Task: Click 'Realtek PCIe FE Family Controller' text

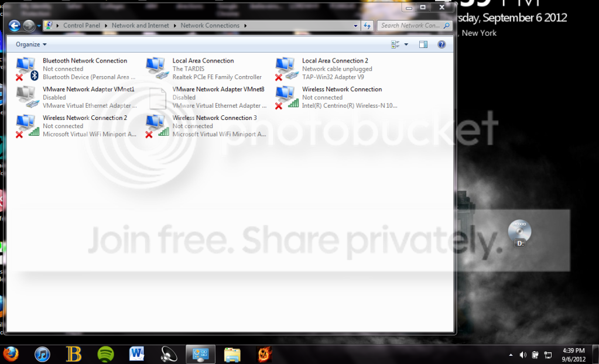Action: (217, 77)
